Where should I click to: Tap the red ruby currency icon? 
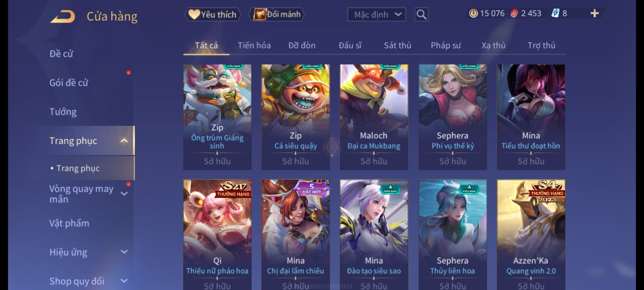(514, 13)
